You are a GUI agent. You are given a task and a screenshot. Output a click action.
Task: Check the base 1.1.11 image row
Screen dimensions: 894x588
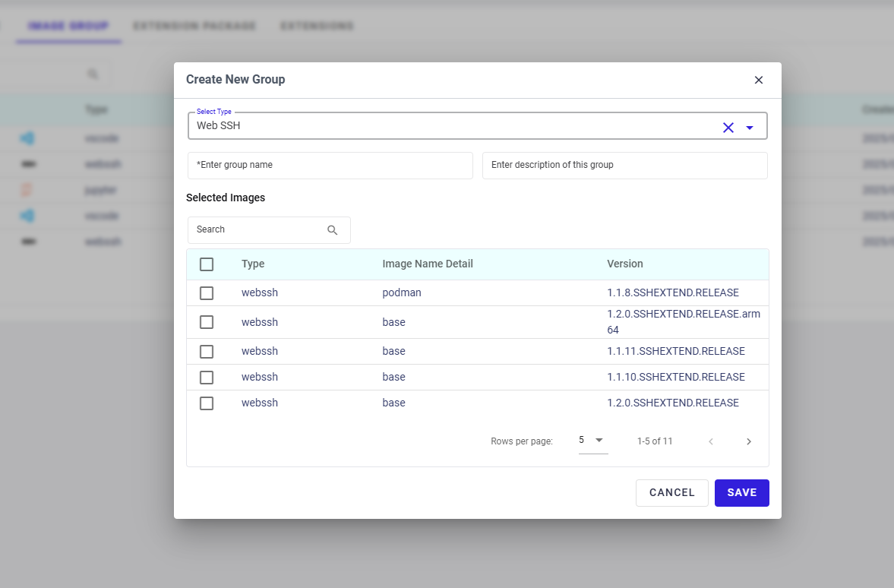(x=207, y=352)
